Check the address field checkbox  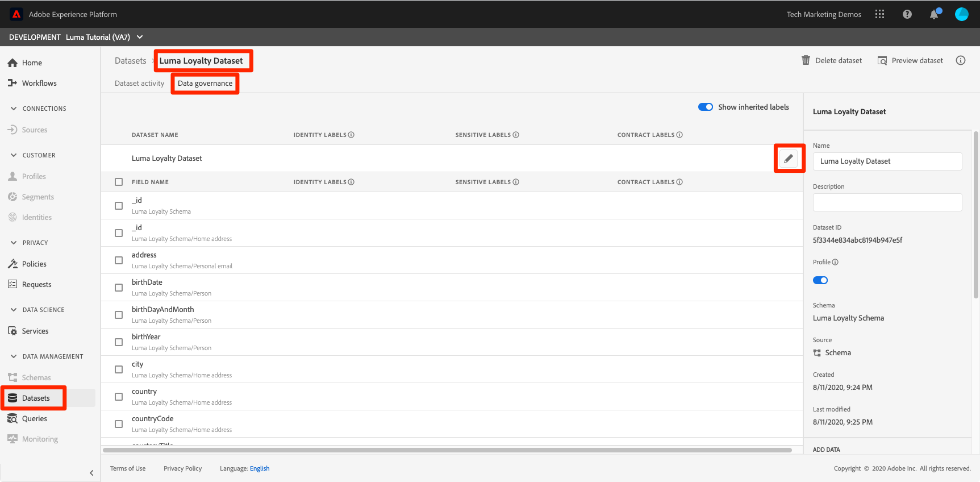tap(119, 260)
